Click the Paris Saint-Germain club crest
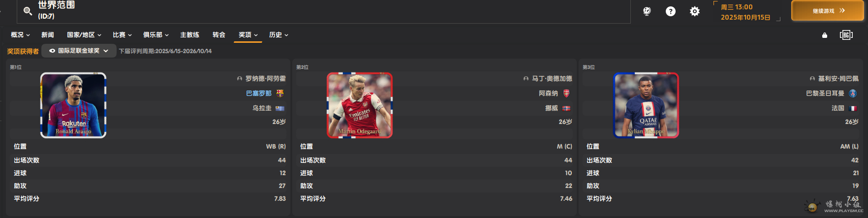This screenshot has height=218, width=868. (x=853, y=93)
